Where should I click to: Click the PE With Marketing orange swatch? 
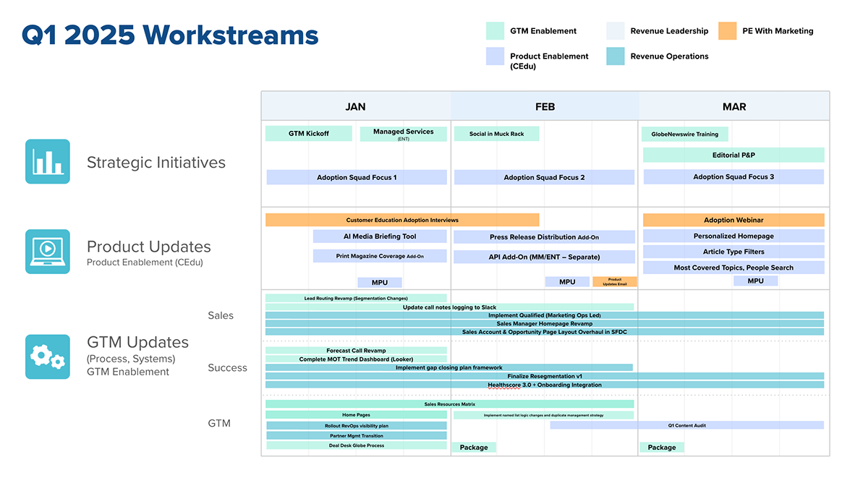pos(727,31)
